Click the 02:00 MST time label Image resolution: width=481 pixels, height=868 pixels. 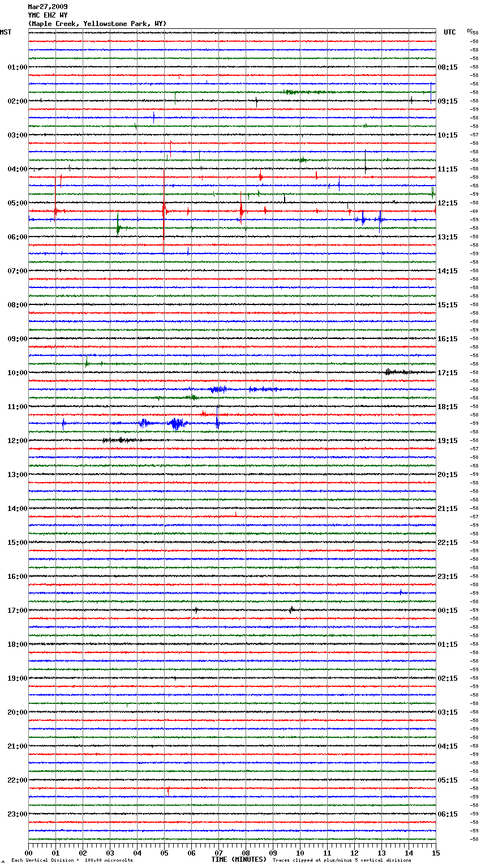[18, 101]
